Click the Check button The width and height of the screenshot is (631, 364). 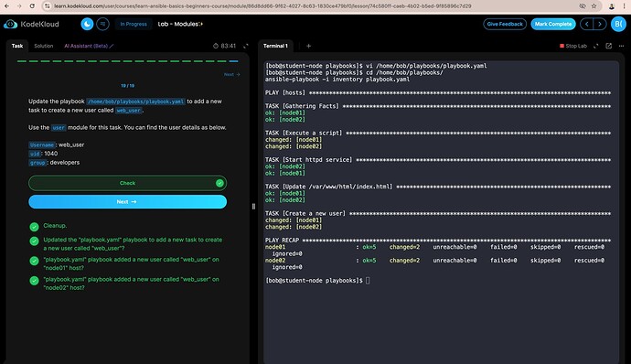click(x=127, y=183)
